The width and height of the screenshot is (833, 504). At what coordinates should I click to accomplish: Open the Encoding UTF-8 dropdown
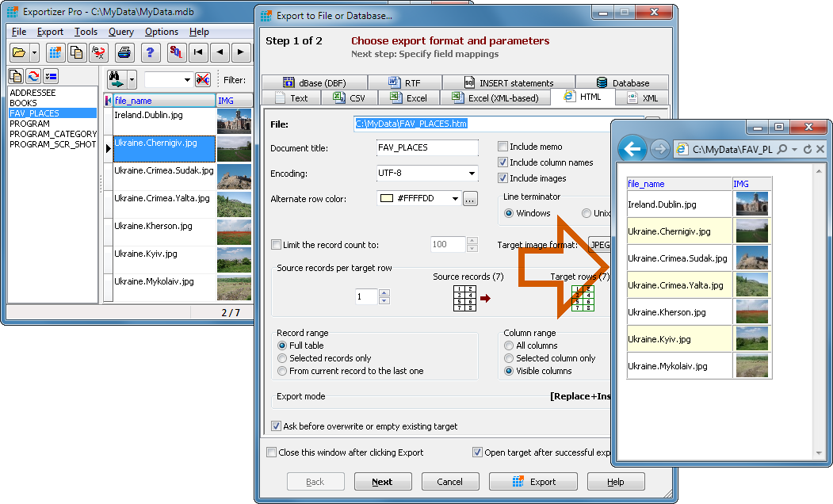pos(472,173)
